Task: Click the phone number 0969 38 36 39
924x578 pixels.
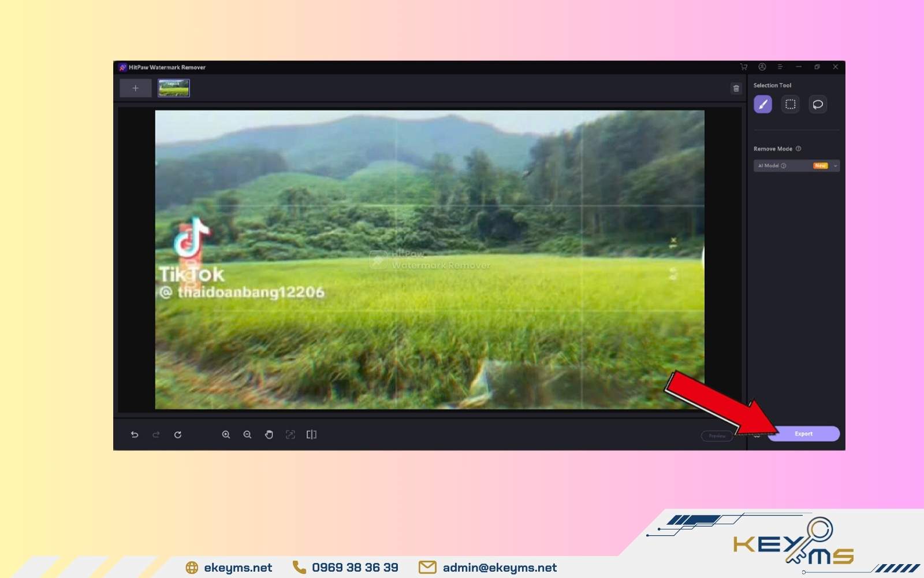Action: tap(355, 568)
